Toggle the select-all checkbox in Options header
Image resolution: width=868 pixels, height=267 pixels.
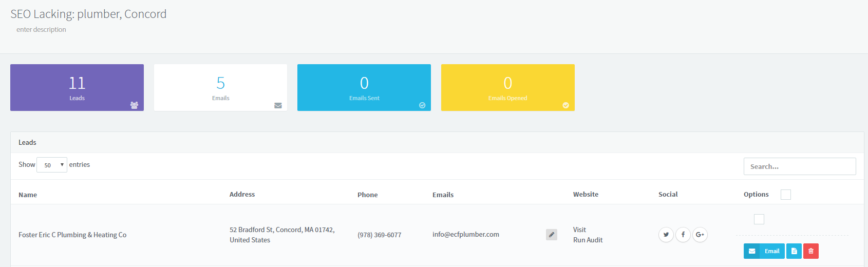[785, 195]
